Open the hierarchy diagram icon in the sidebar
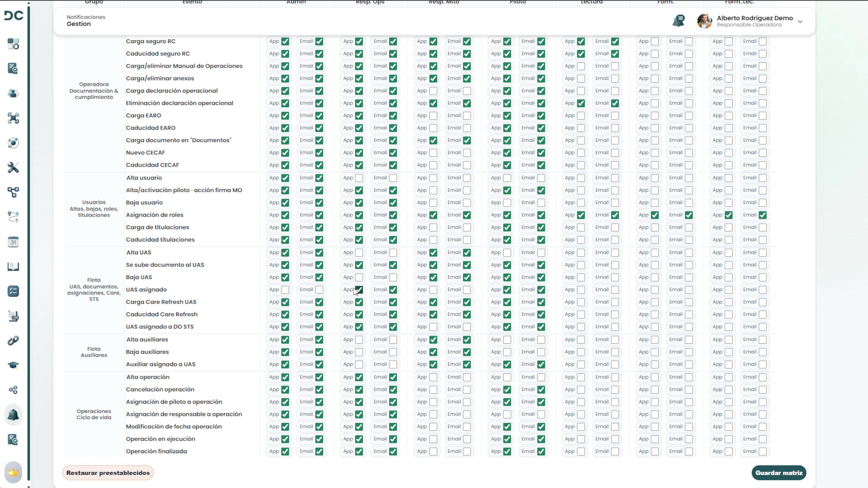 point(13,192)
